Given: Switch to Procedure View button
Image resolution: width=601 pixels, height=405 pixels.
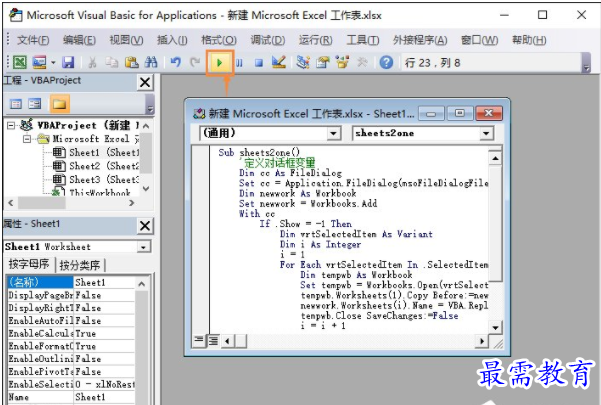Looking at the screenshot, I should pyautogui.click(x=199, y=340).
